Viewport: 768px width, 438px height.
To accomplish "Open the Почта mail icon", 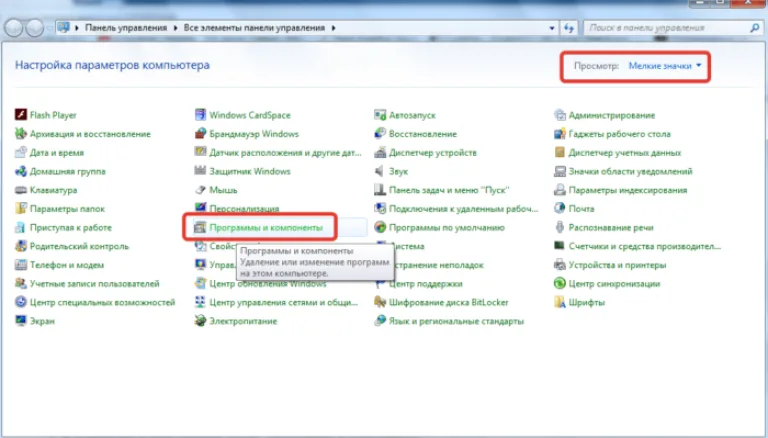I will point(559,208).
